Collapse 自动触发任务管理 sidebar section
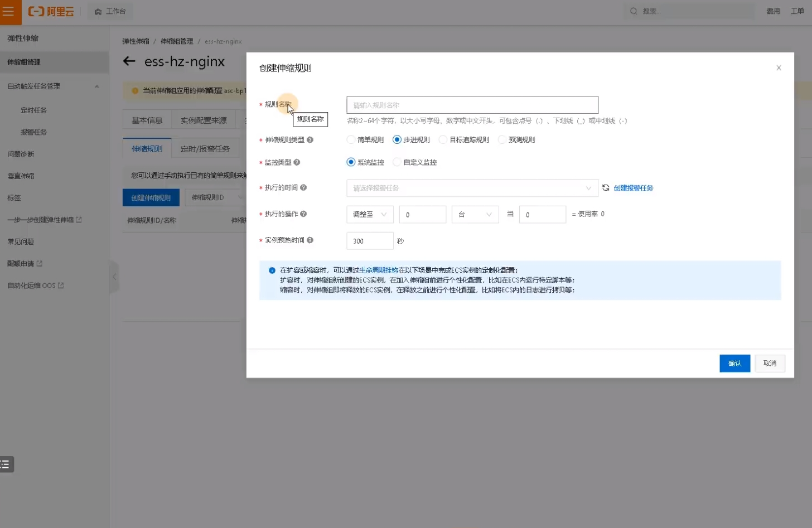812x528 pixels. click(97, 86)
